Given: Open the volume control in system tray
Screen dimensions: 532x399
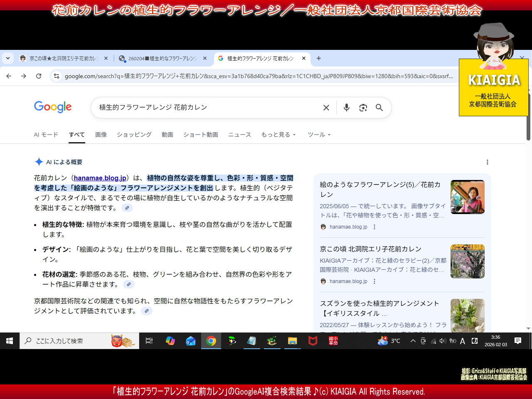Looking at the screenshot, I should pos(443,341).
